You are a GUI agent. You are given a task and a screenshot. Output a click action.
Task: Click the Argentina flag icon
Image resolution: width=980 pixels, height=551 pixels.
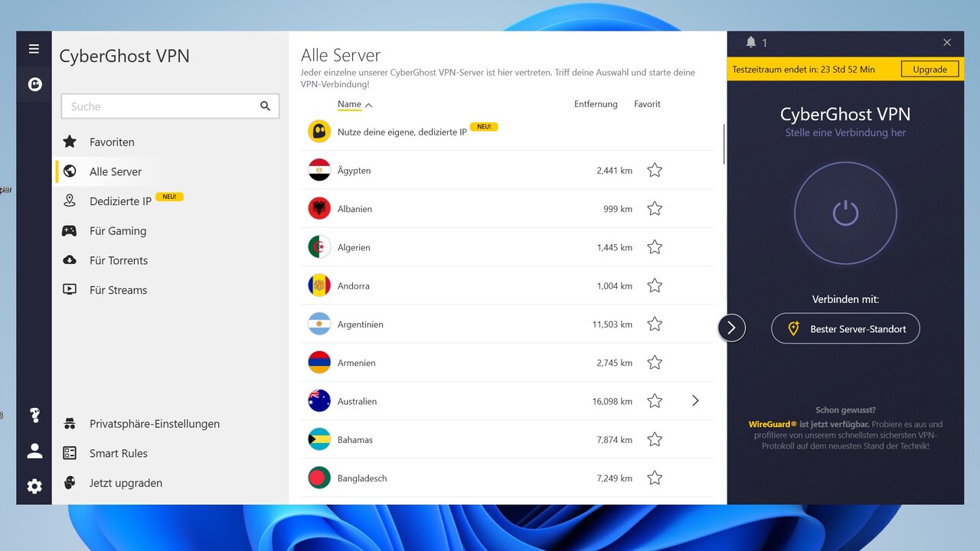(319, 324)
